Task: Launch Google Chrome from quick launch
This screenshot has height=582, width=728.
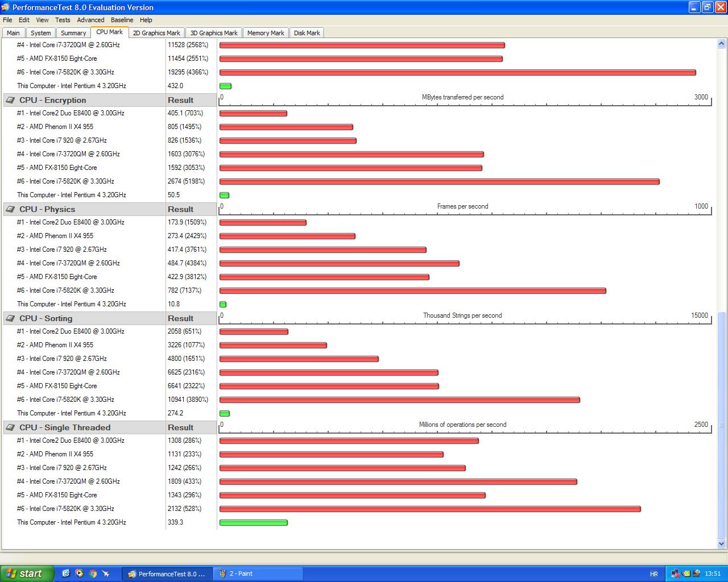Action: pyautogui.click(x=92, y=573)
